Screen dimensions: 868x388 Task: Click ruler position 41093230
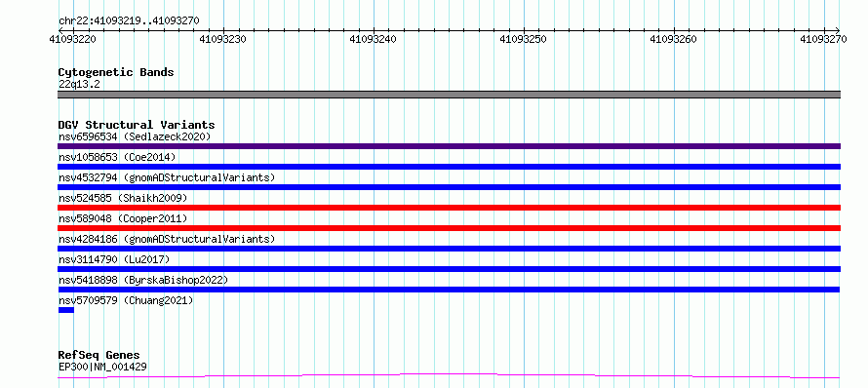[223, 39]
